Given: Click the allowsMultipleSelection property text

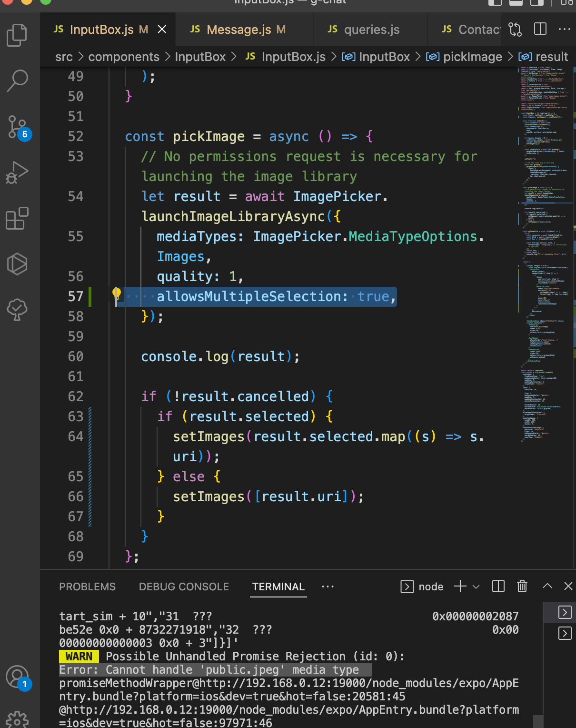Looking at the screenshot, I should (248, 296).
